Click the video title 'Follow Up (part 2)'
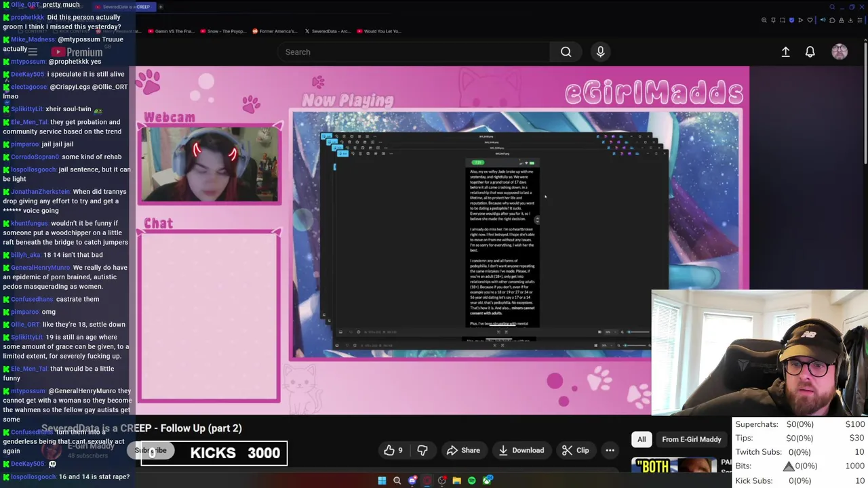Image resolution: width=868 pixels, height=488 pixels. [x=201, y=428]
